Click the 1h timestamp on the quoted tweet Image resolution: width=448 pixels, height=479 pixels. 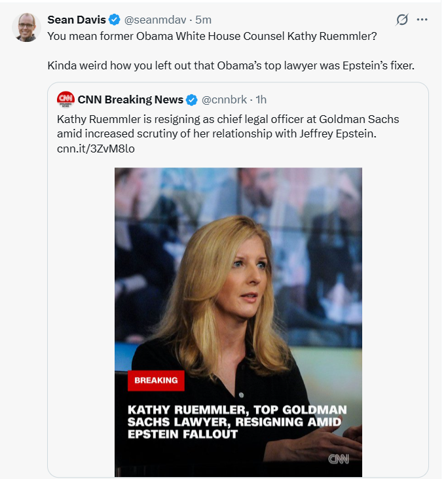[261, 99]
